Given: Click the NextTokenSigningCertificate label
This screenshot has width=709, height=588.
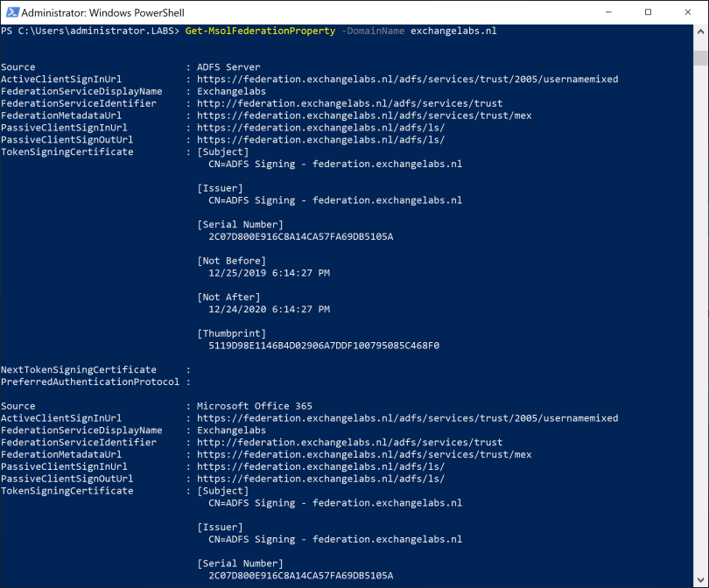Looking at the screenshot, I should 79,370.
